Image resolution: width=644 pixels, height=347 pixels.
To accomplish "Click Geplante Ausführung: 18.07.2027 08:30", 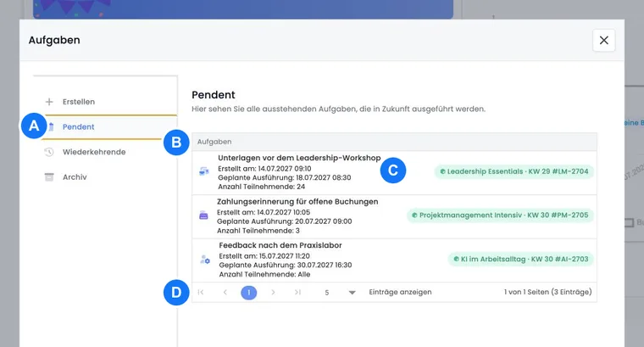I will 284,177.
